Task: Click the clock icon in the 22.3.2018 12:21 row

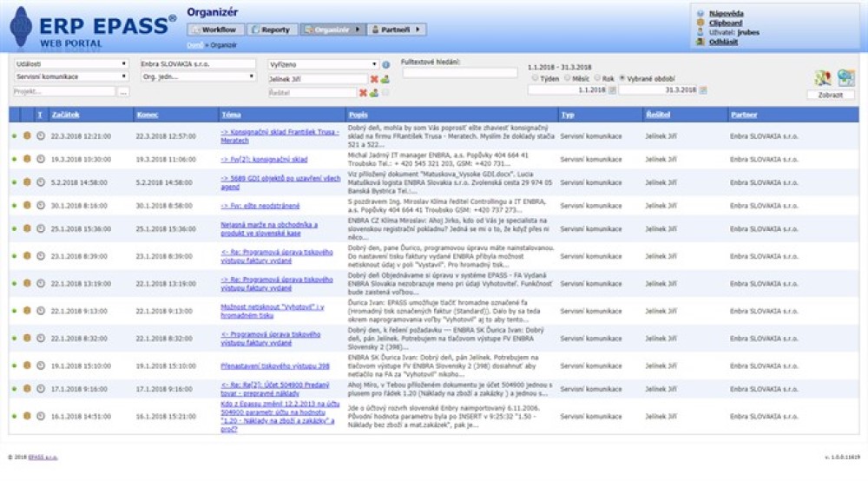Action: click(41, 135)
